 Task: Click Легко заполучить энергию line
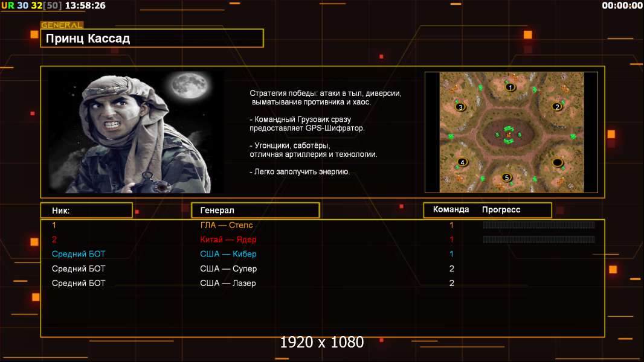(300, 172)
